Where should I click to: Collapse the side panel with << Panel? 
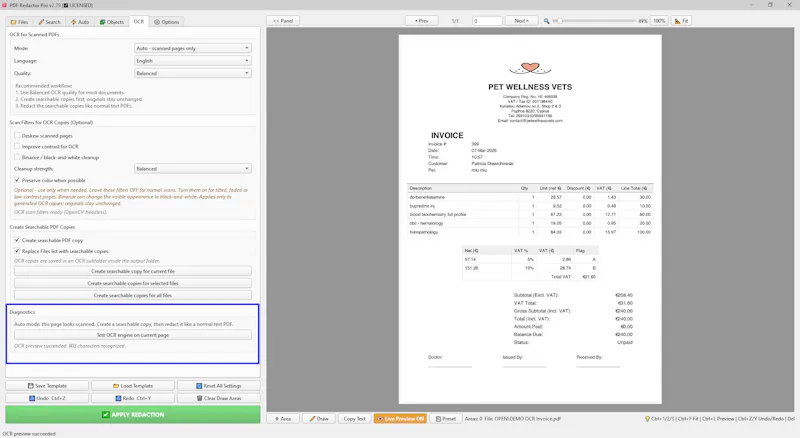283,21
